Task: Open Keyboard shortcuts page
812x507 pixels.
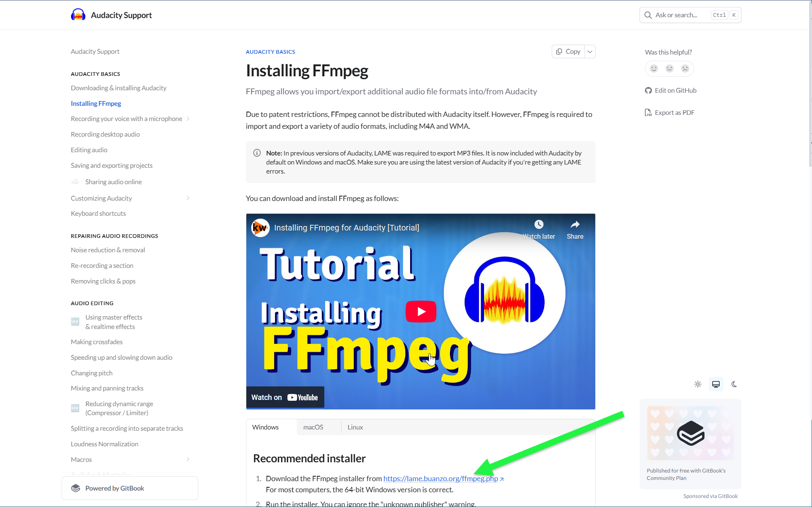Action: (x=98, y=214)
